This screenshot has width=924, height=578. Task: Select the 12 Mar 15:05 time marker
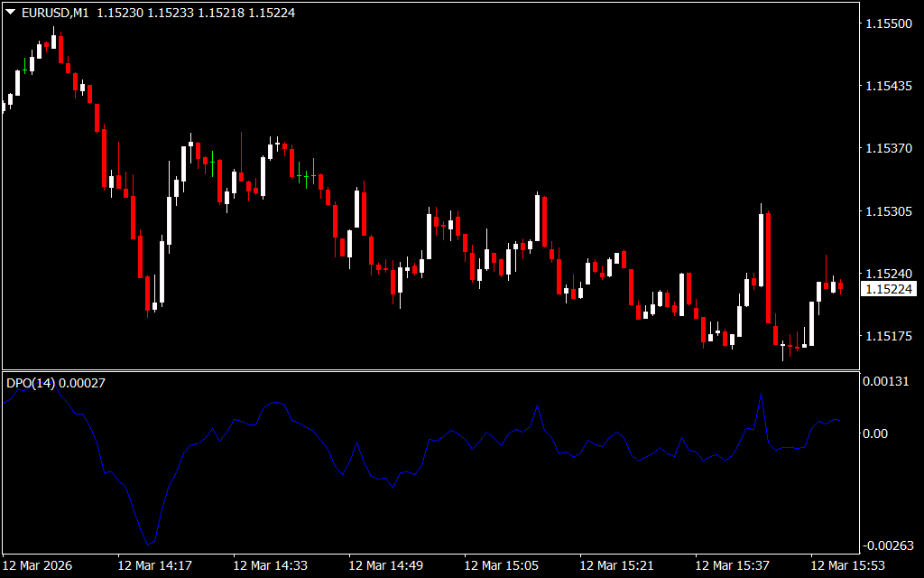coord(502,565)
